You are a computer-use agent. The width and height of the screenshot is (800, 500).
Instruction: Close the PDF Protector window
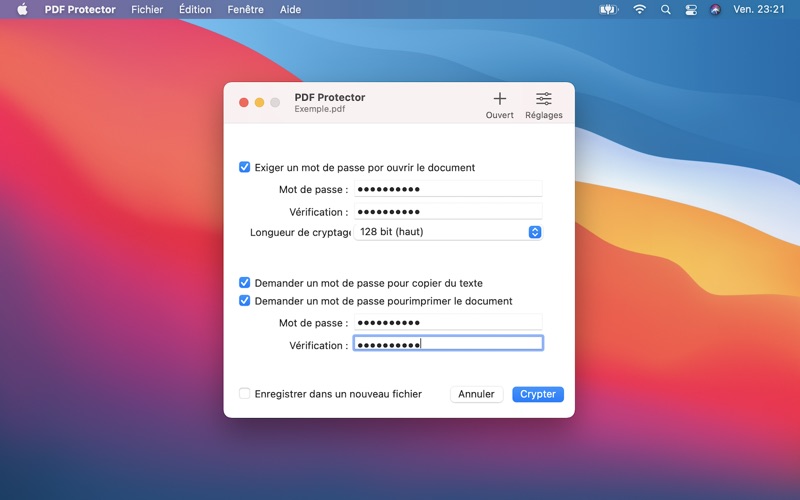[244, 103]
